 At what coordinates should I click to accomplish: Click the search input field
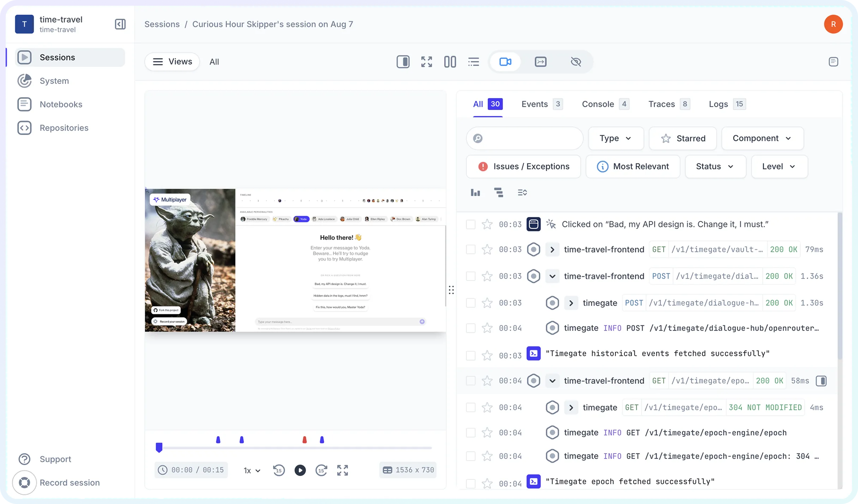pos(524,138)
